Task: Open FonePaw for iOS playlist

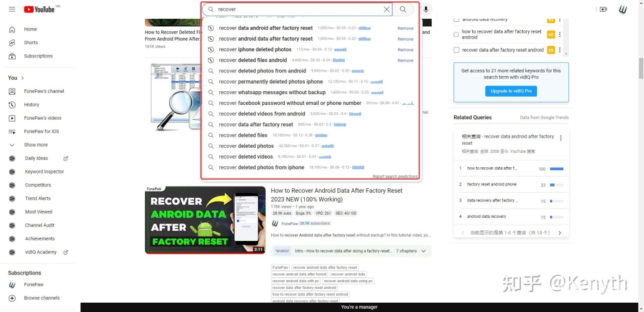Action: pyautogui.click(x=40, y=132)
